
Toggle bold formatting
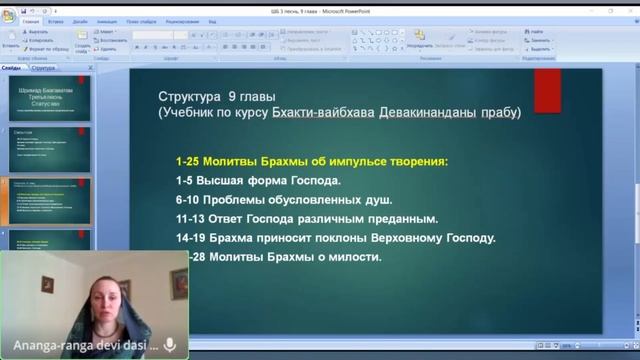tap(137, 48)
